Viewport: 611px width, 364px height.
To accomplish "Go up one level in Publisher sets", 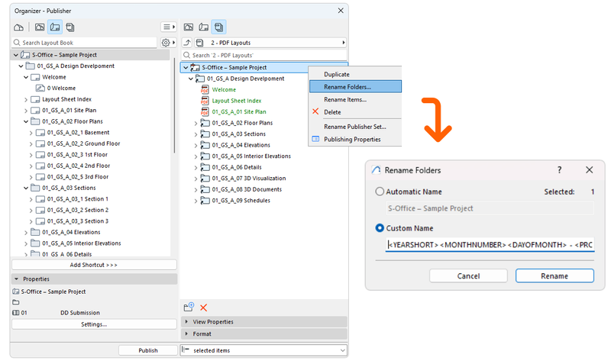I will point(187,43).
